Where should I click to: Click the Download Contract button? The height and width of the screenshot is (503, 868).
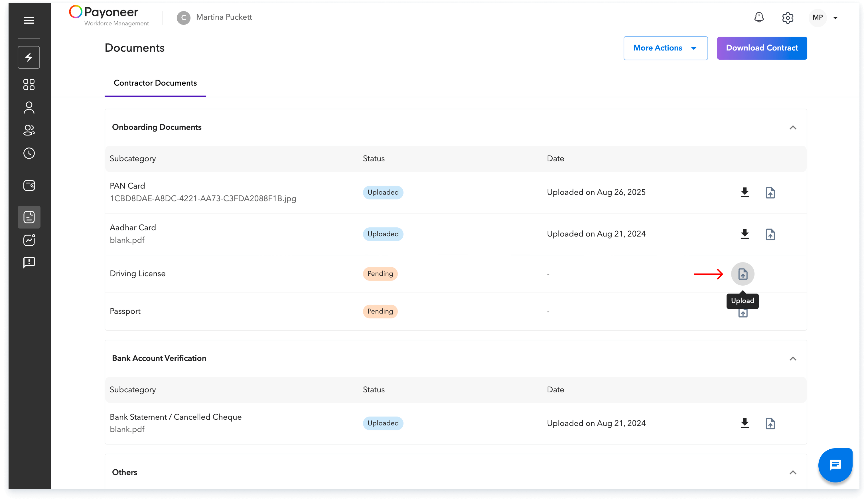pos(762,48)
